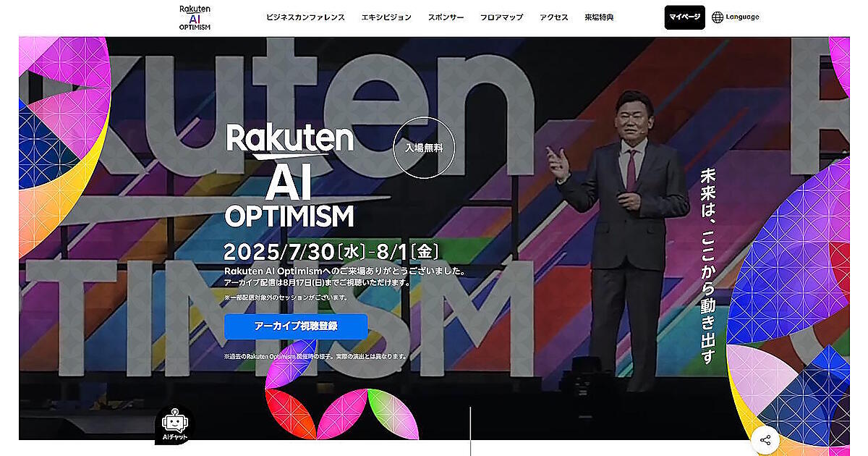Click the colorful petal graphic at bottom center
This screenshot has width=868, height=456.
(x=341, y=400)
